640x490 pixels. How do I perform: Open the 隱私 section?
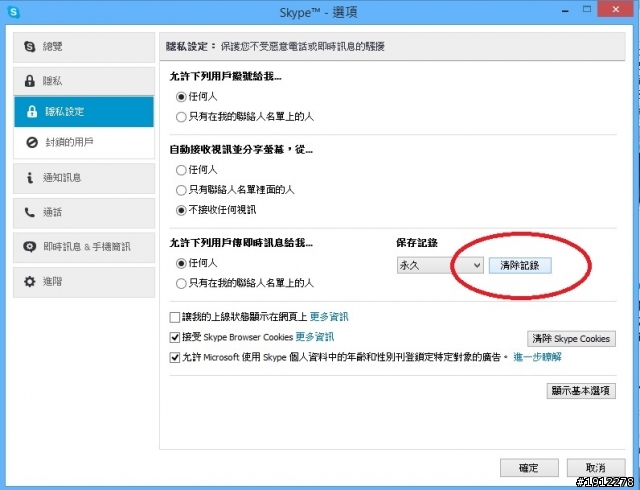point(84,81)
